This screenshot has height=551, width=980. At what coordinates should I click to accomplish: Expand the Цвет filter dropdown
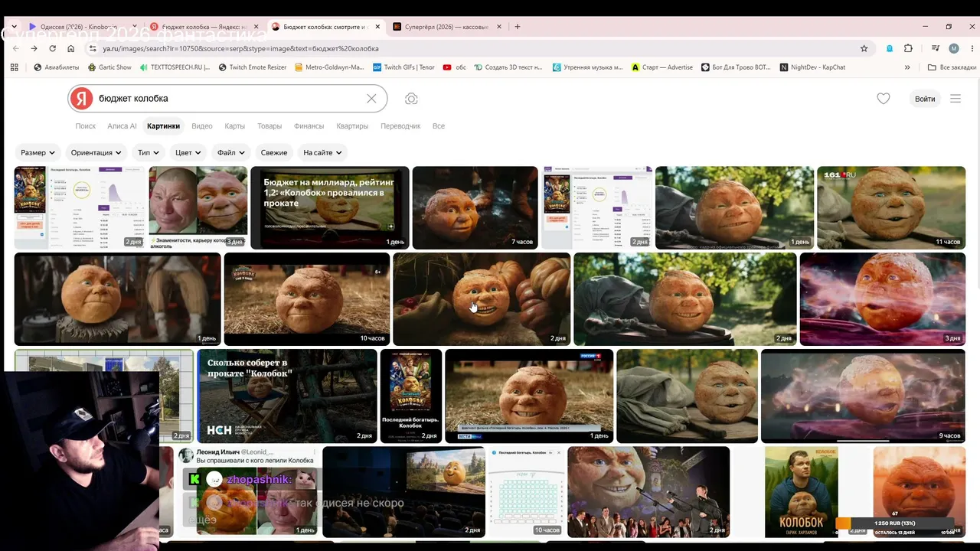point(188,152)
